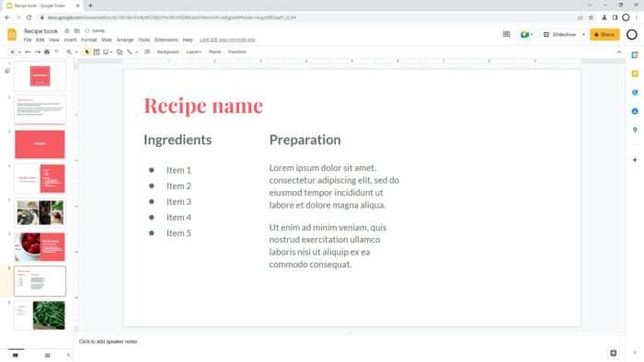Screen dimensions: 644x362
Task: Click the Add comment toolbar icon
Action: (147, 52)
